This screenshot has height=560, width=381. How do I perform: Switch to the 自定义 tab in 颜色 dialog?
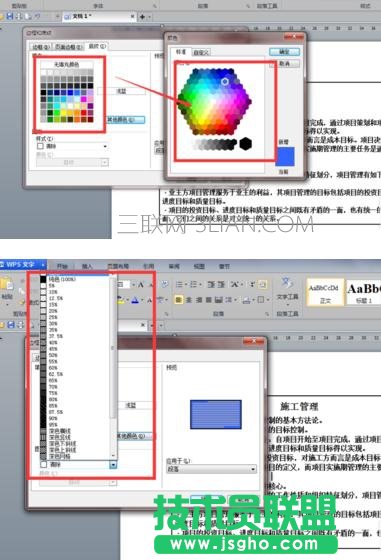(201, 52)
